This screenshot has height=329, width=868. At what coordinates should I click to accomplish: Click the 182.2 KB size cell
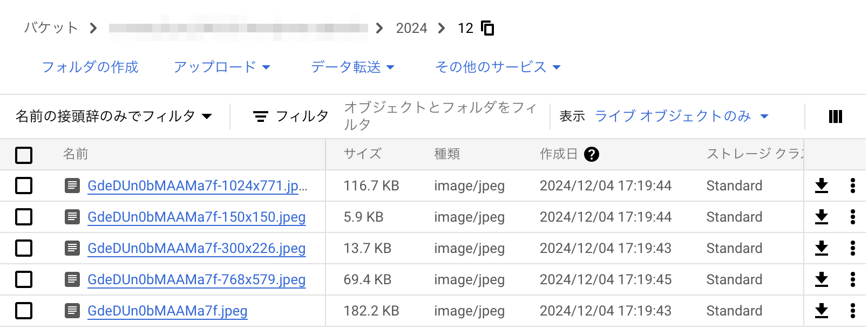click(x=371, y=311)
